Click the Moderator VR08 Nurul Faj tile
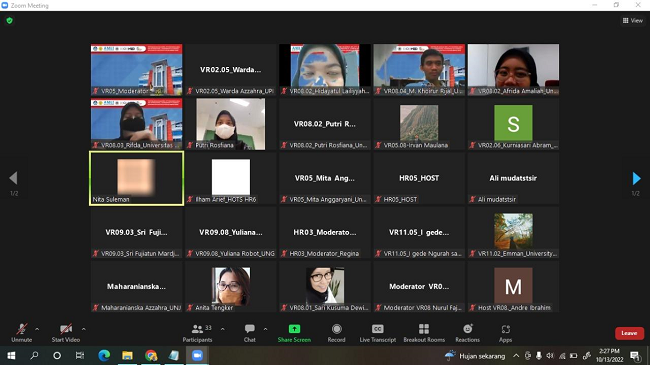650x365 pixels. [419, 287]
